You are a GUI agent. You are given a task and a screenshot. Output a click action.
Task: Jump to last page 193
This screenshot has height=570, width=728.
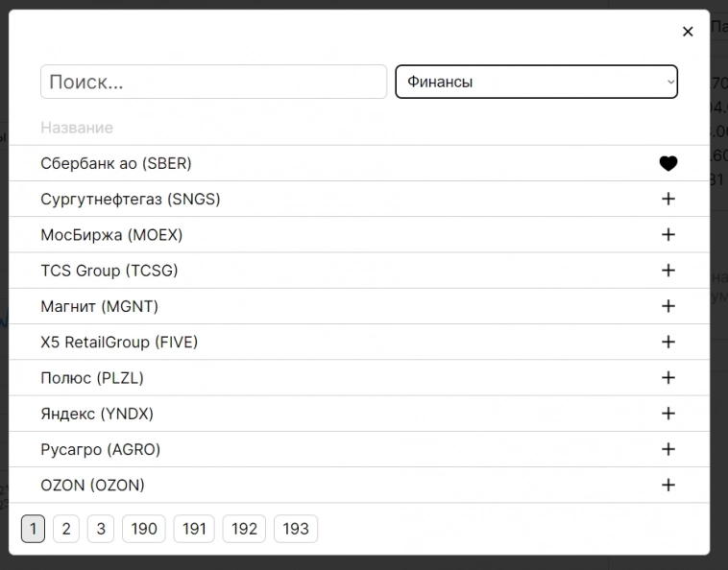pyautogui.click(x=296, y=529)
